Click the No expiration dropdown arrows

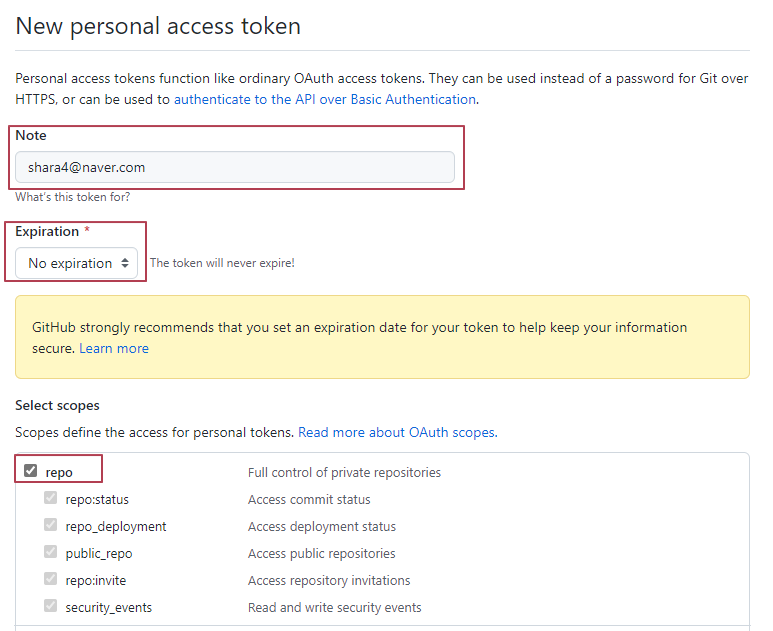coord(125,263)
